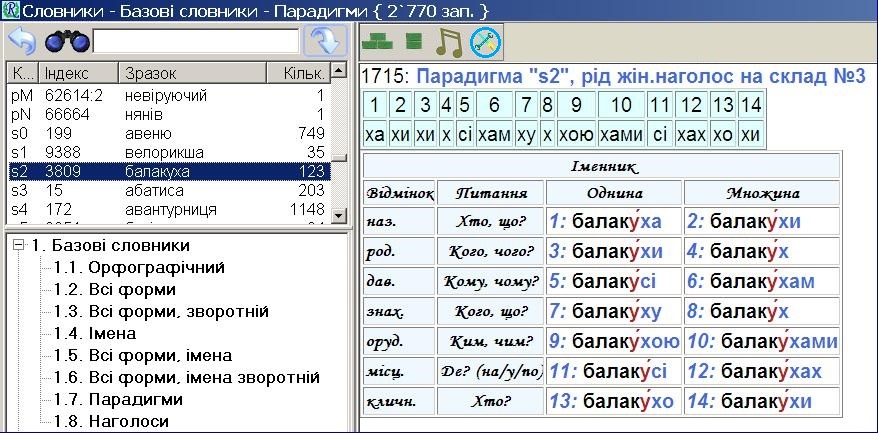Click ending cell number '6'

click(x=494, y=105)
